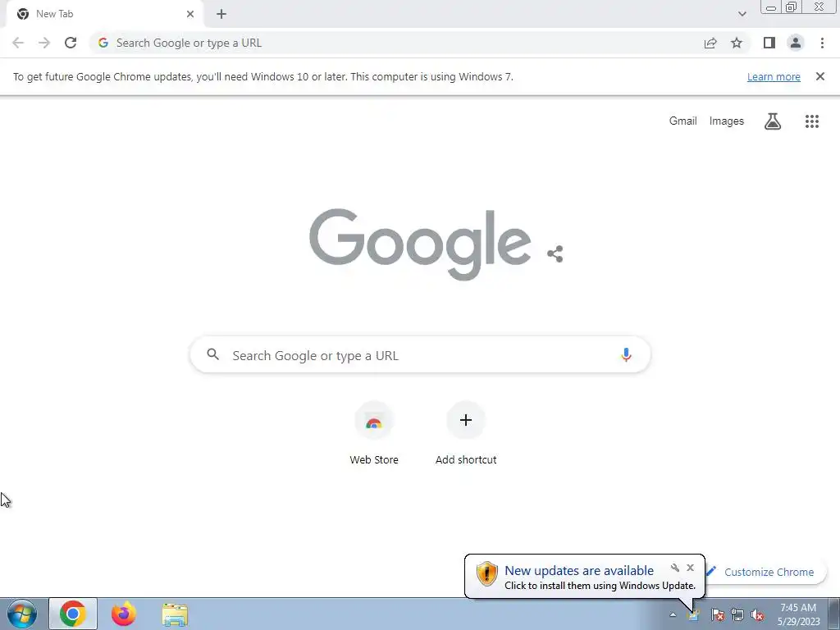Go to Google Images link
Screen dimensions: 840x630
point(727,121)
